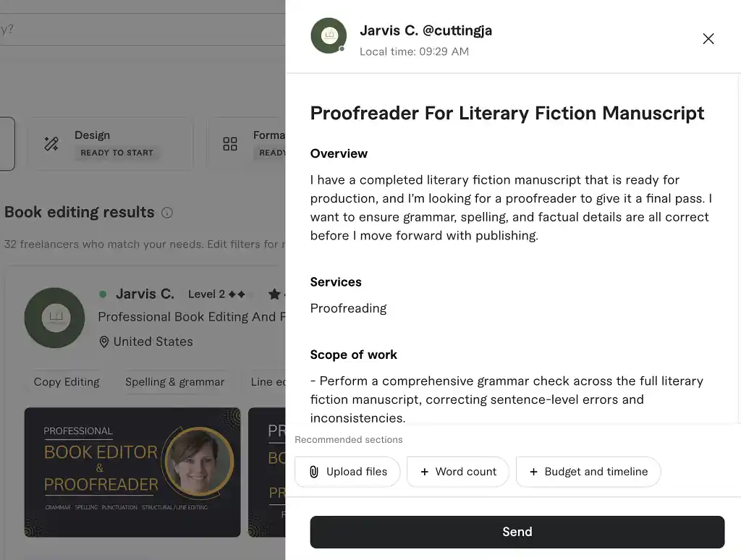The width and height of the screenshot is (741, 560).
Task: Click Jarvis C. profile picture in results
Action: [54, 318]
